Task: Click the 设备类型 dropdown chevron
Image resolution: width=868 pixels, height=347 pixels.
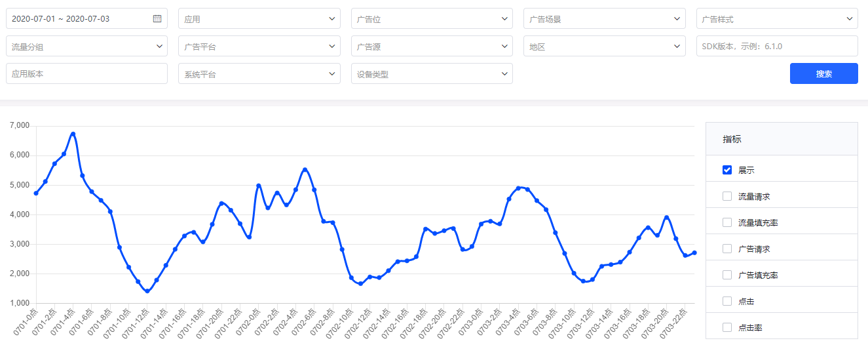Action: click(504, 73)
